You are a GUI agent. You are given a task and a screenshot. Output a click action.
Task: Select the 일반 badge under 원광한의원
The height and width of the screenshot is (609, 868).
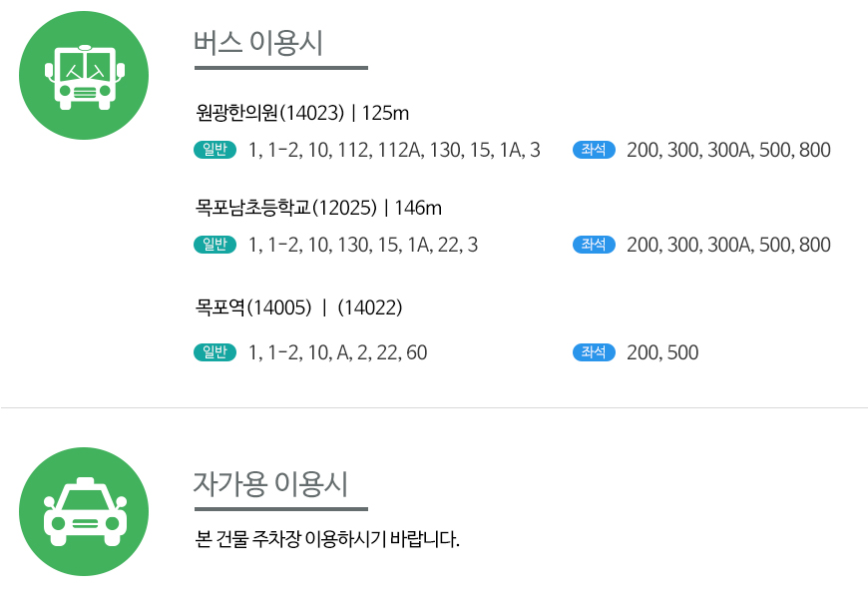coord(215,150)
